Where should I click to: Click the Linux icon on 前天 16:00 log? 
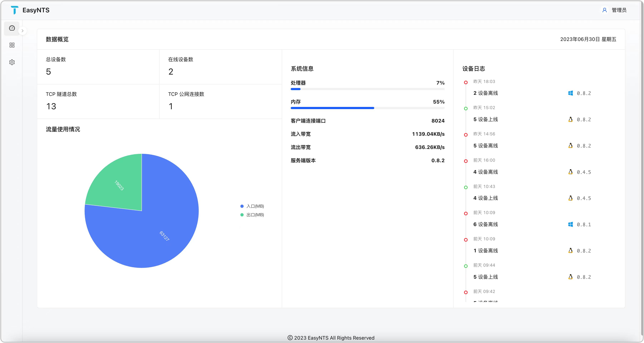[x=570, y=172]
